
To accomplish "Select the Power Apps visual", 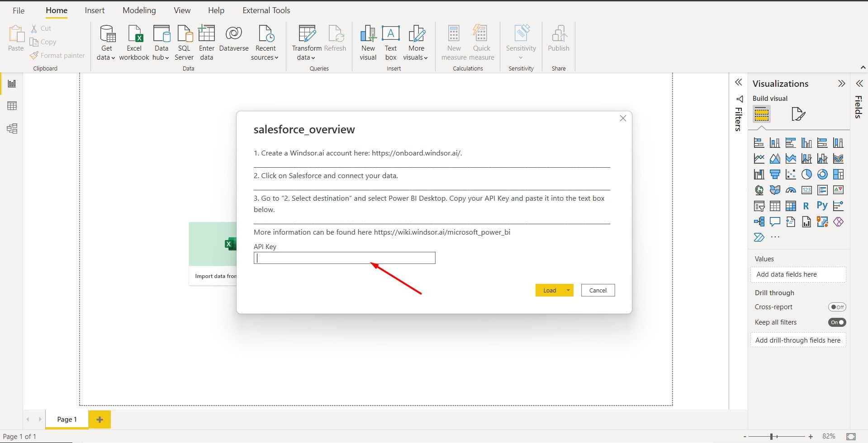I will click(x=838, y=222).
